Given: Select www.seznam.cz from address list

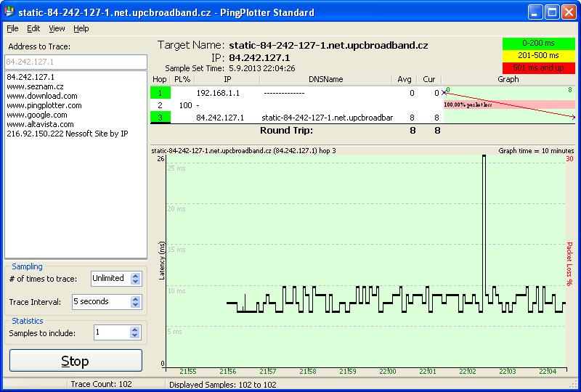Looking at the screenshot, I should [x=29, y=86].
